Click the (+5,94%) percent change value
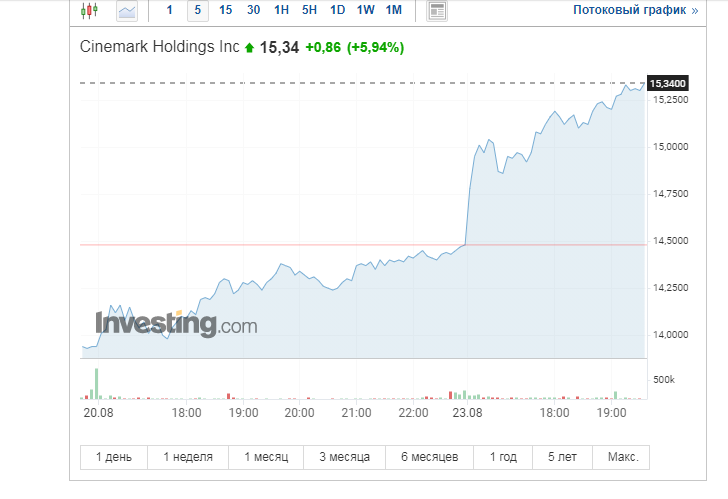Viewport: 728px width, 499px height. tap(376, 47)
